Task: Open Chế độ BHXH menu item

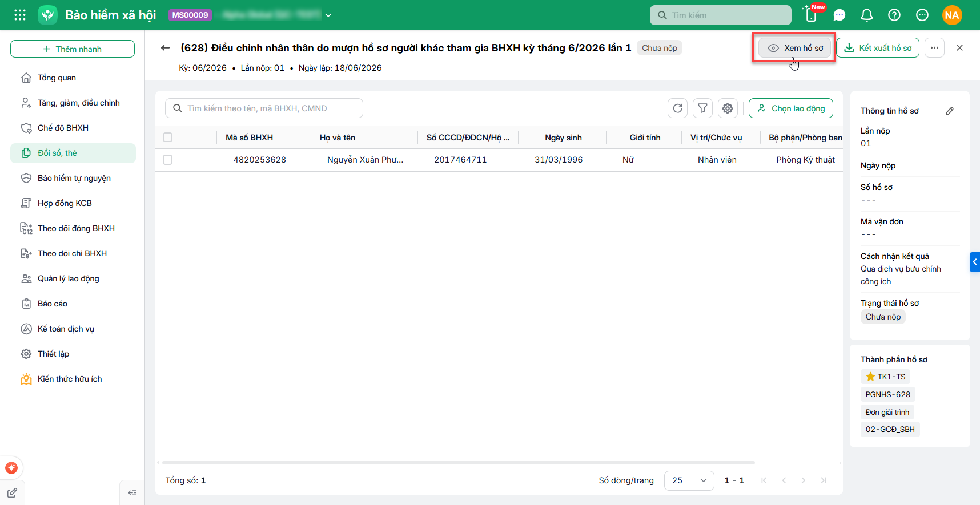Action: point(73,128)
